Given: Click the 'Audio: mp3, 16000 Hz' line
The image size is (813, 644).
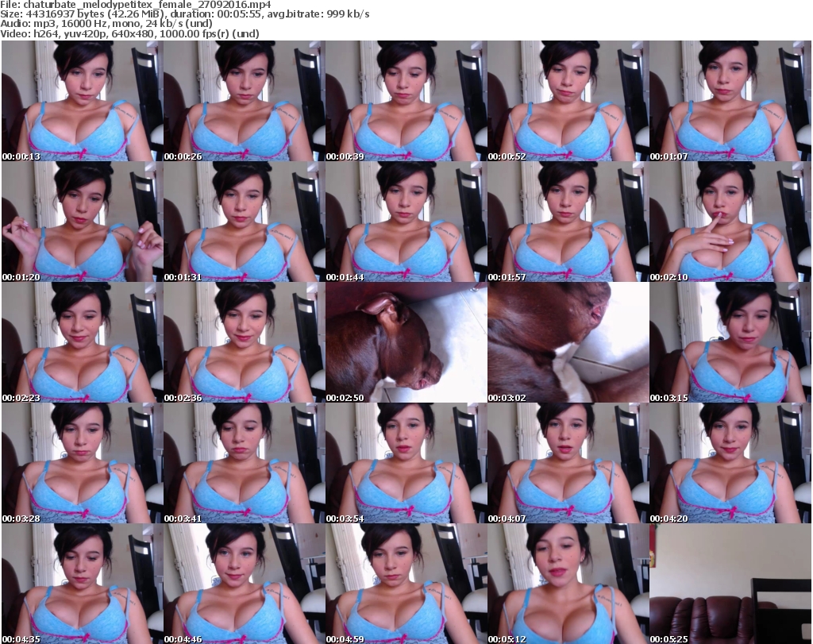Looking at the screenshot, I should (x=106, y=24).
